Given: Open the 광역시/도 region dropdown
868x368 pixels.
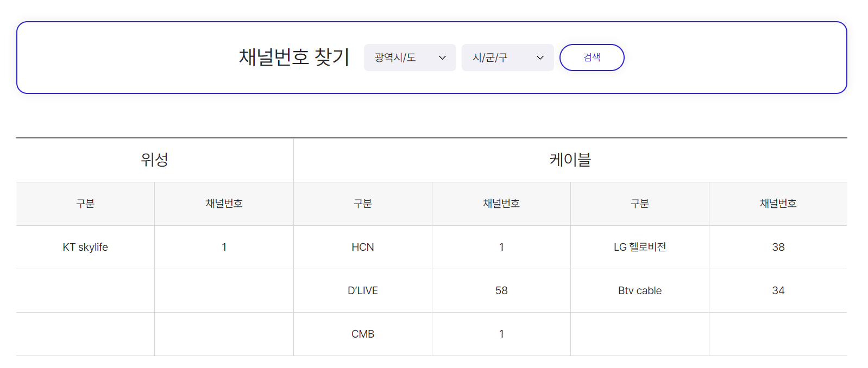Looking at the screenshot, I should click(410, 58).
